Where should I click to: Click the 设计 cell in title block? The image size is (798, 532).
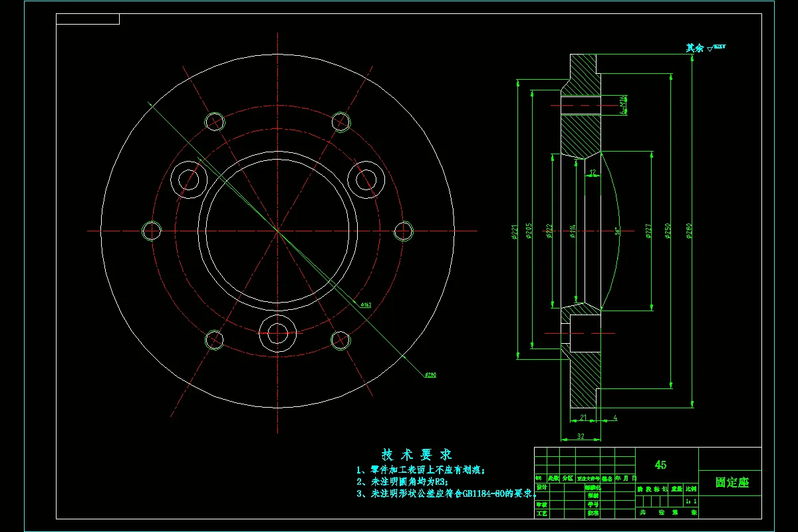pyautogui.click(x=541, y=487)
